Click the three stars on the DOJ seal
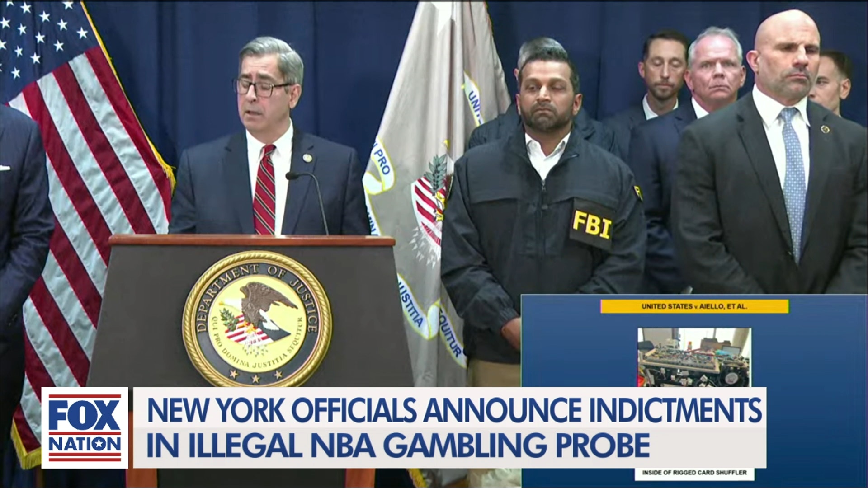The height and width of the screenshot is (488, 868). 256,374
